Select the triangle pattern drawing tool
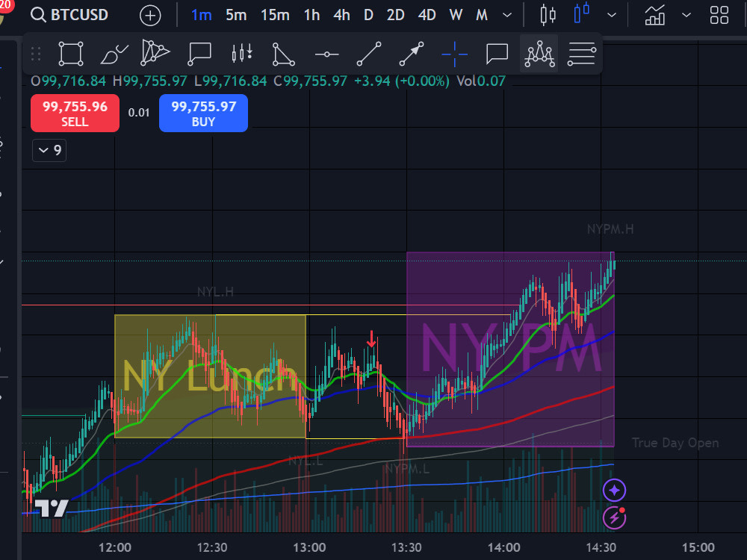Image resolution: width=747 pixels, height=560 pixels. click(x=155, y=52)
